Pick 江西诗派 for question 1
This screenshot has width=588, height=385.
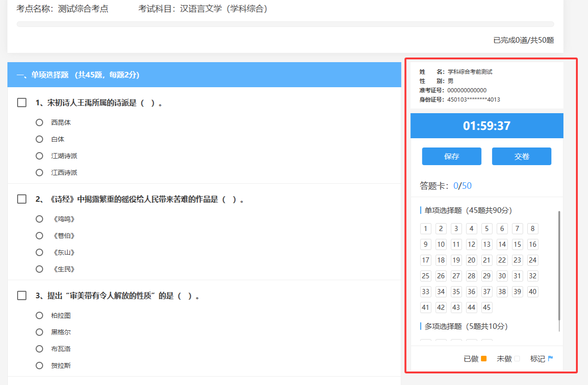(39, 173)
